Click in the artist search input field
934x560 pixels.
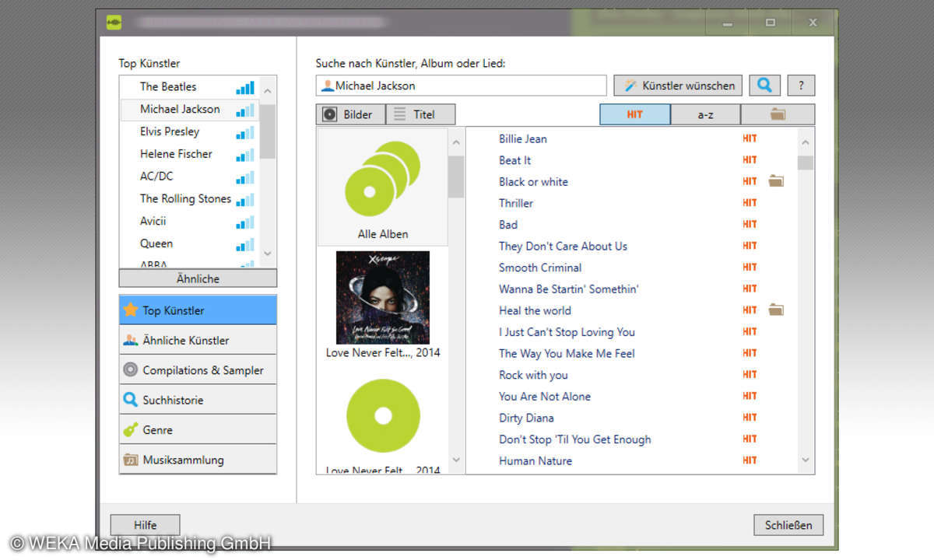[461, 86]
